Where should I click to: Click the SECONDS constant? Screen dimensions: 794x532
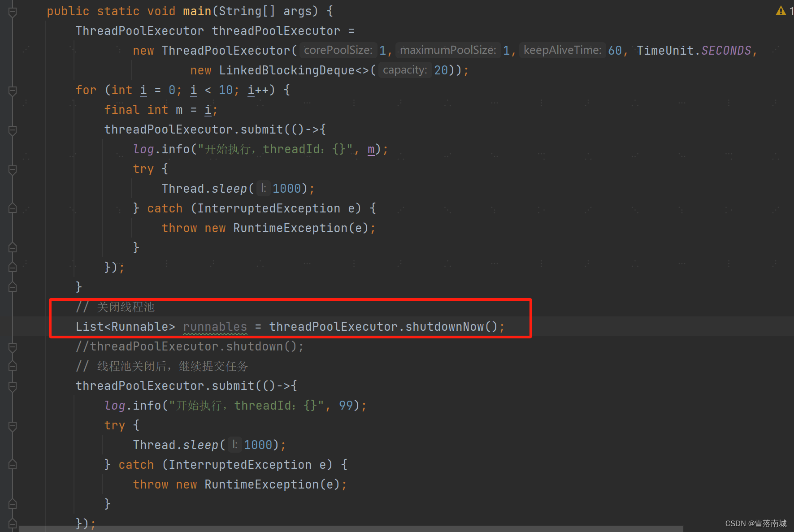point(726,51)
